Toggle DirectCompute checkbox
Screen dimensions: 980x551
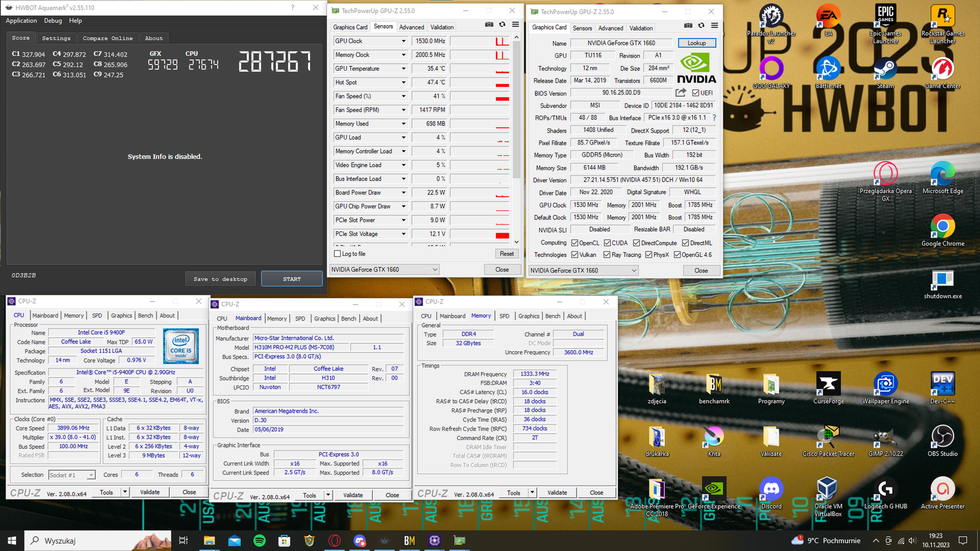point(636,243)
